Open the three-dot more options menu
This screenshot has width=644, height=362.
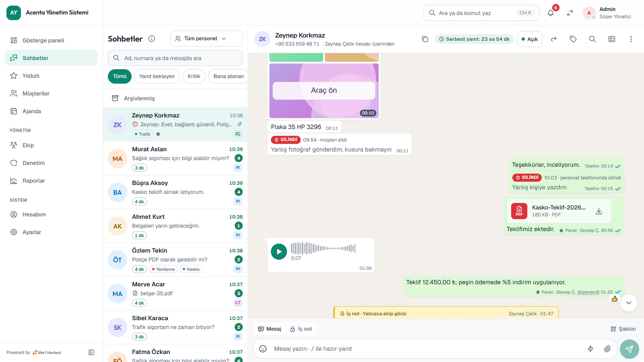pos(631,39)
